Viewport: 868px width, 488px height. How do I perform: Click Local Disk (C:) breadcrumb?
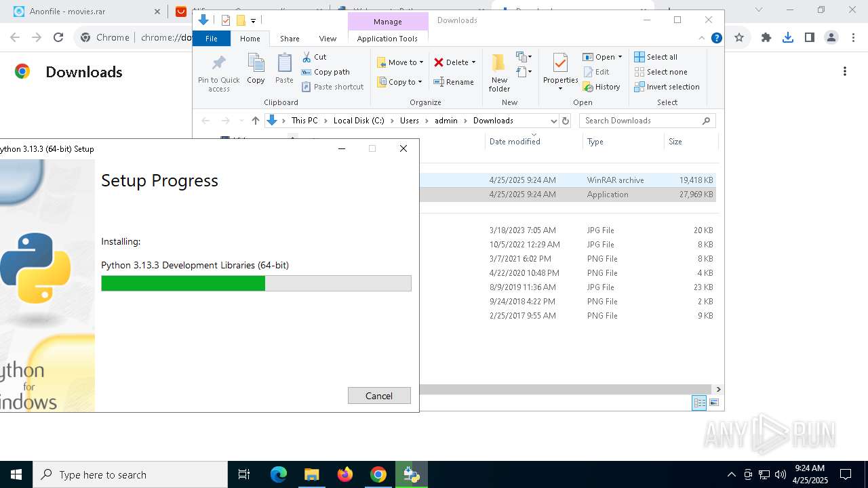(359, 121)
